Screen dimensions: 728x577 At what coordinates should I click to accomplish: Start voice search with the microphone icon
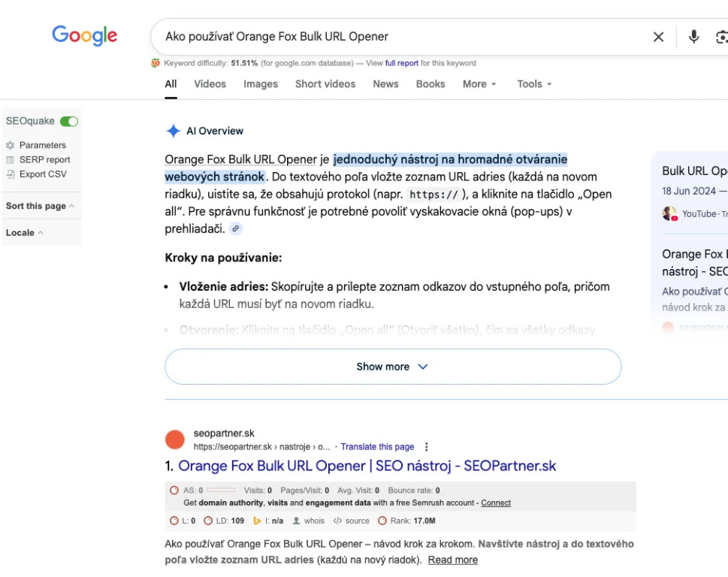coord(693,37)
